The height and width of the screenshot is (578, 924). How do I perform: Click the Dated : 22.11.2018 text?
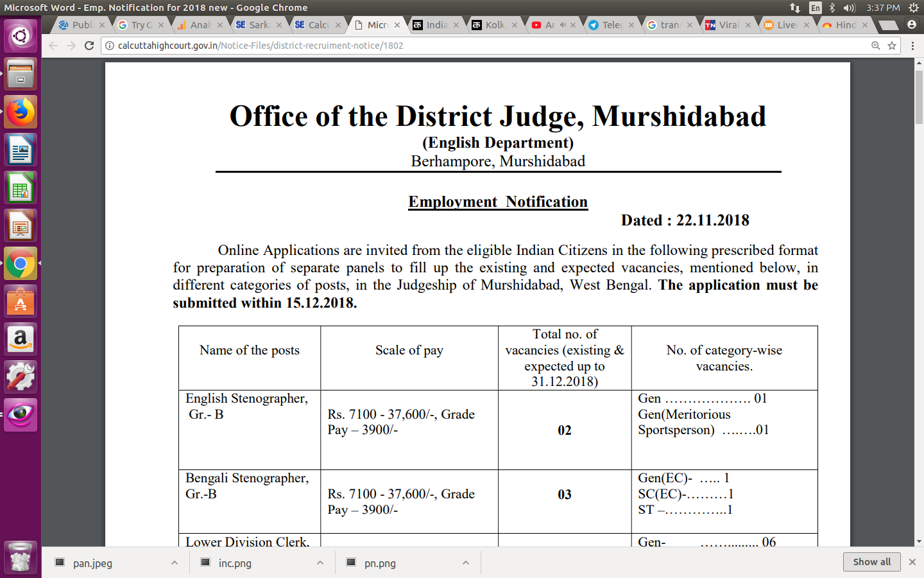point(685,220)
